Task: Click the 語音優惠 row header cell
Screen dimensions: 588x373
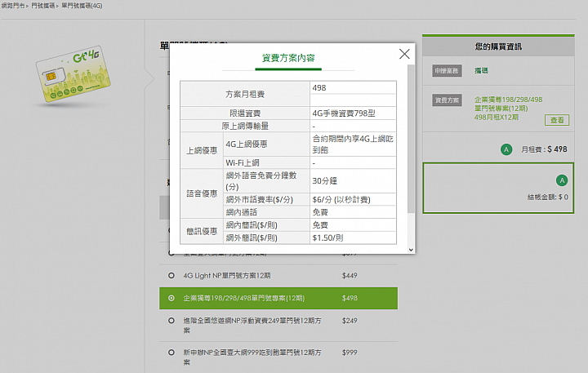Action: [x=202, y=193]
